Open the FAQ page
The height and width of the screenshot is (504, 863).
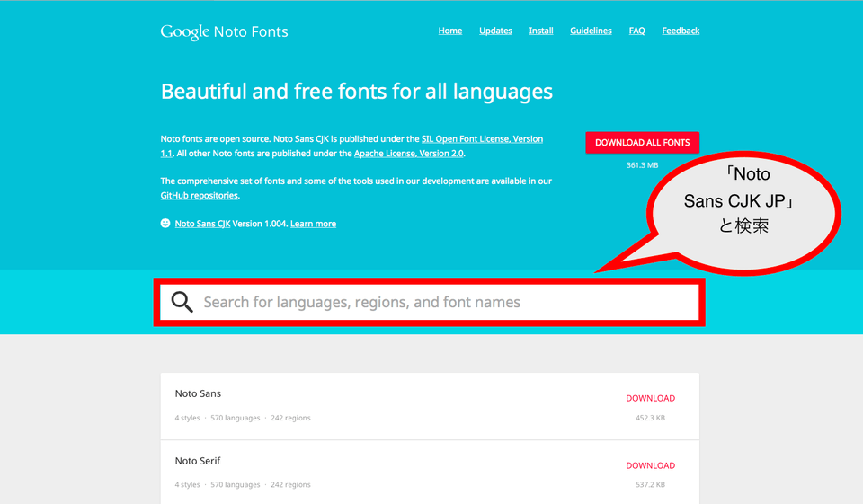point(636,31)
